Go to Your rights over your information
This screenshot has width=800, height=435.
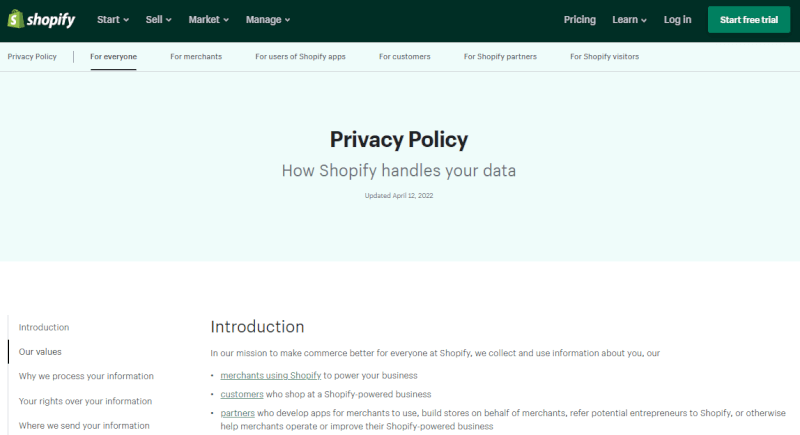click(x=85, y=401)
